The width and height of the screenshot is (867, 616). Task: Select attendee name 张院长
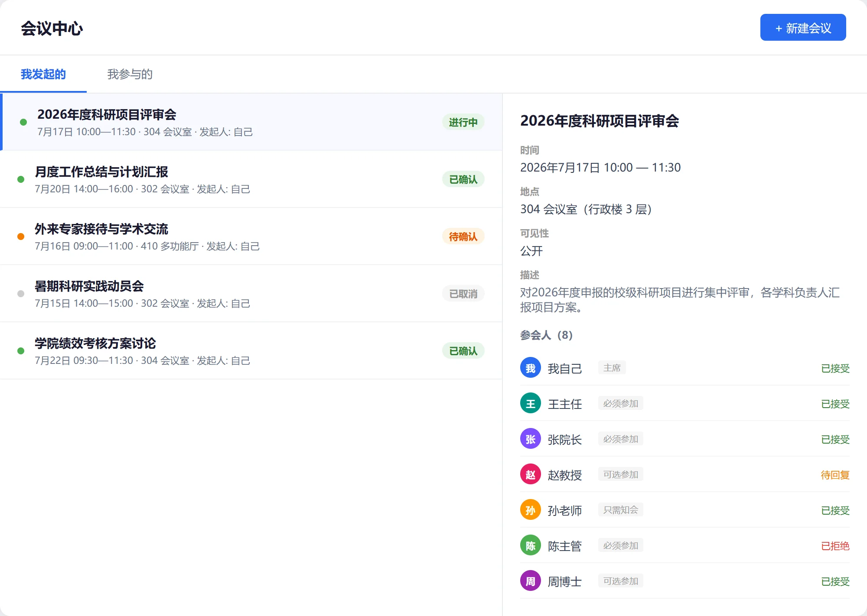pyautogui.click(x=565, y=440)
